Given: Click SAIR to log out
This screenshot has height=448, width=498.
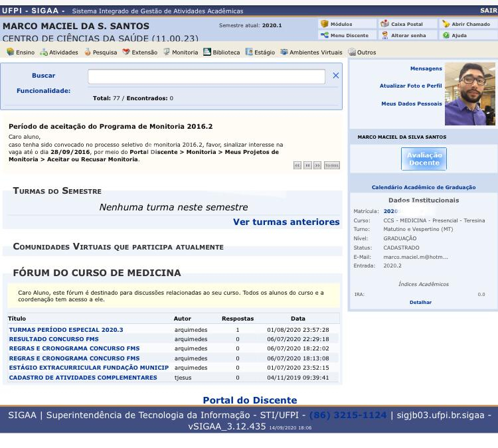Looking at the screenshot, I should click(489, 11).
